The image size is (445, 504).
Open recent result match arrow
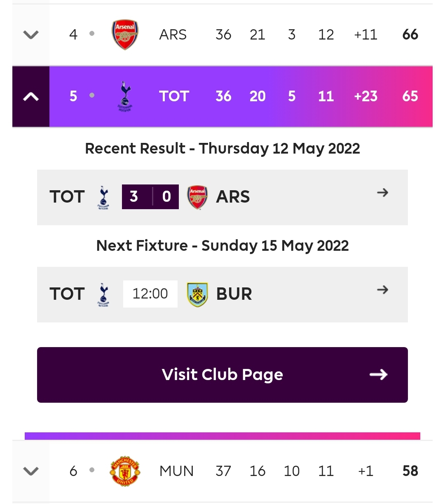coord(383,192)
